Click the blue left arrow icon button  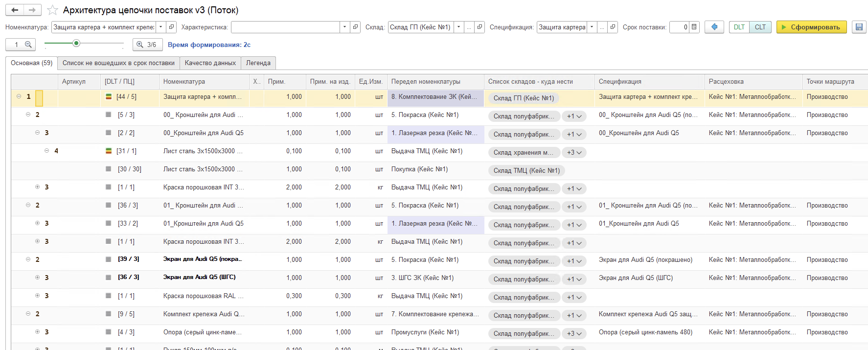[x=714, y=27]
